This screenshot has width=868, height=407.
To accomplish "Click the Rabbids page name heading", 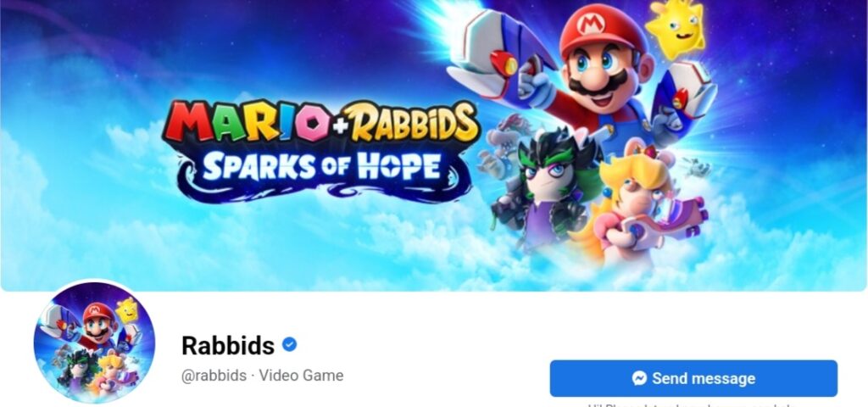I will tap(227, 346).
